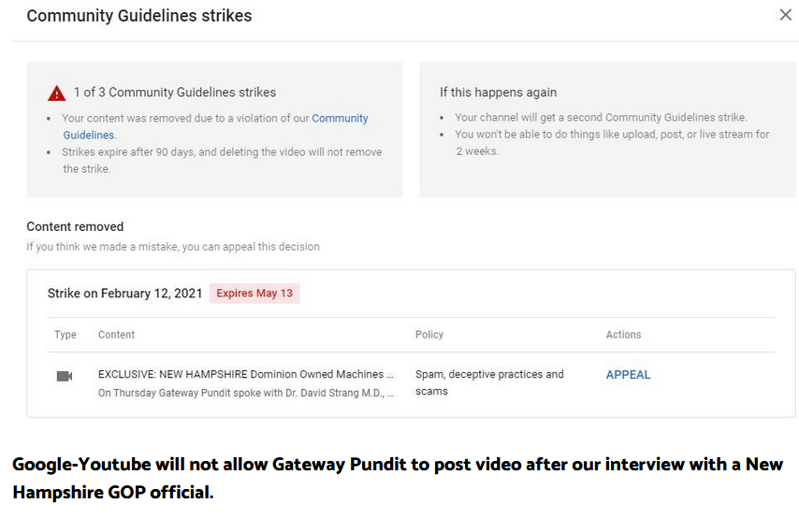Click the 'Spam, deceptive practices and scams' policy text
Screen dimensions: 799x532
[489, 382]
